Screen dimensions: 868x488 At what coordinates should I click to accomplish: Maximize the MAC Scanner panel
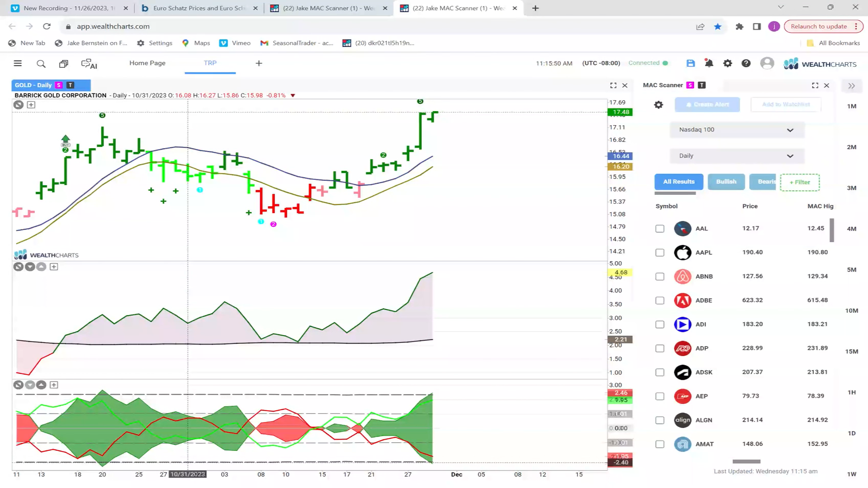point(815,85)
